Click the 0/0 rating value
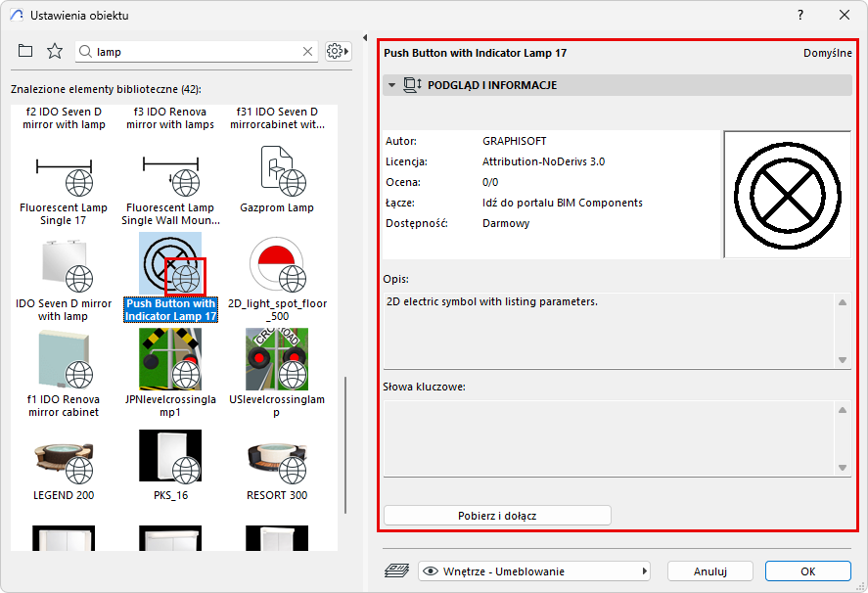This screenshot has height=593, width=868. [490, 182]
